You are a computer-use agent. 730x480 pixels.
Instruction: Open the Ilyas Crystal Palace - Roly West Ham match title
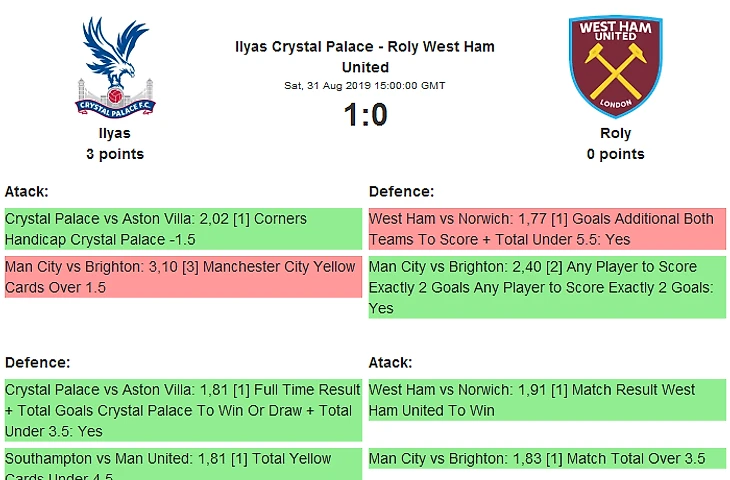tap(365, 57)
